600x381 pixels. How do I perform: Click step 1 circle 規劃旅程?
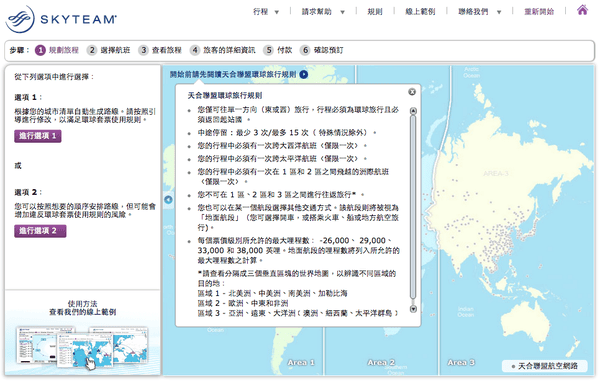[40, 50]
